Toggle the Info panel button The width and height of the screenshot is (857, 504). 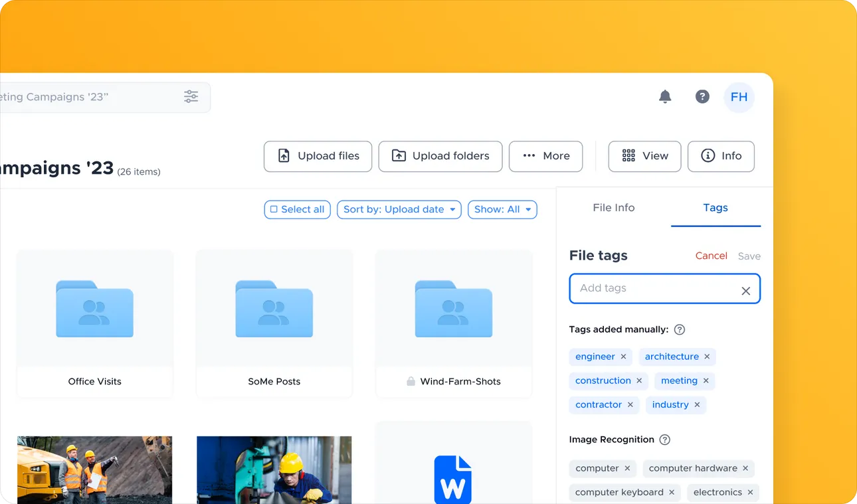pyautogui.click(x=721, y=156)
